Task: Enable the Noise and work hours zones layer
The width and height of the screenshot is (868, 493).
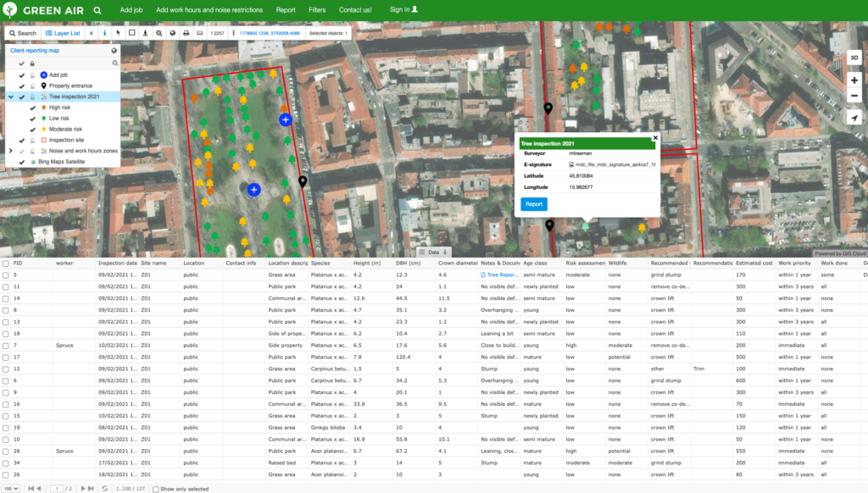Action: click(x=20, y=151)
